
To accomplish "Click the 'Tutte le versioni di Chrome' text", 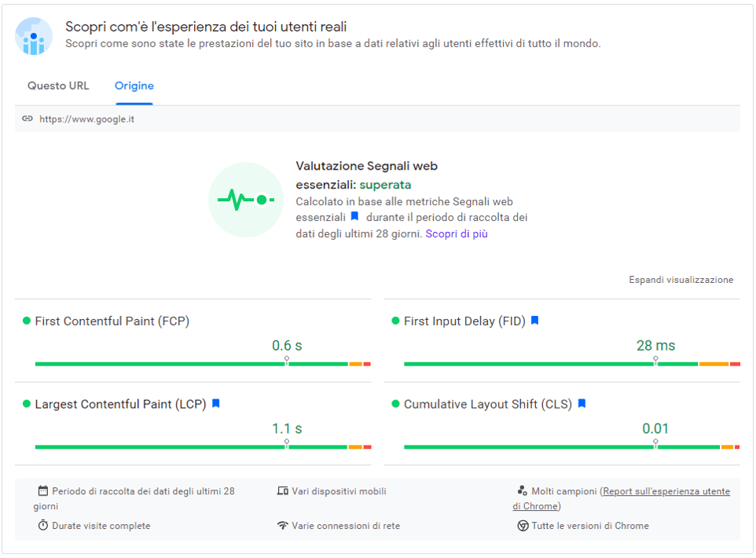I will point(590,526).
